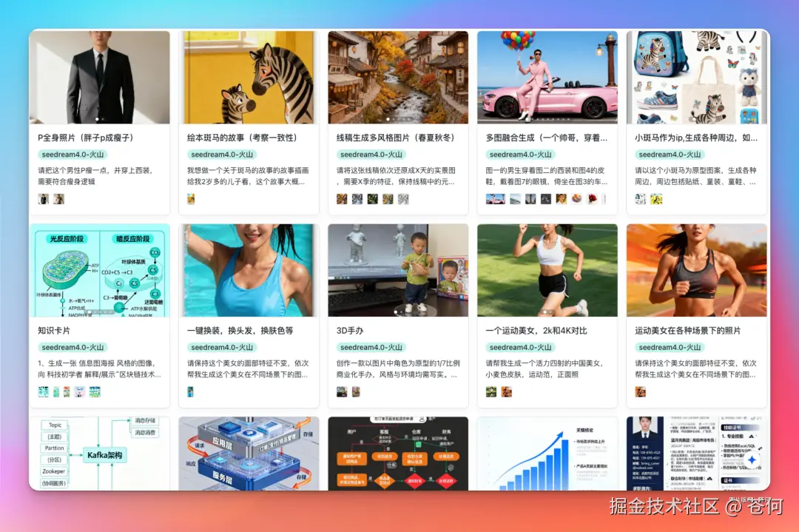Click the blue sparkle floating assistant icon
Screen dimensions: 799x532
tap(752, 459)
